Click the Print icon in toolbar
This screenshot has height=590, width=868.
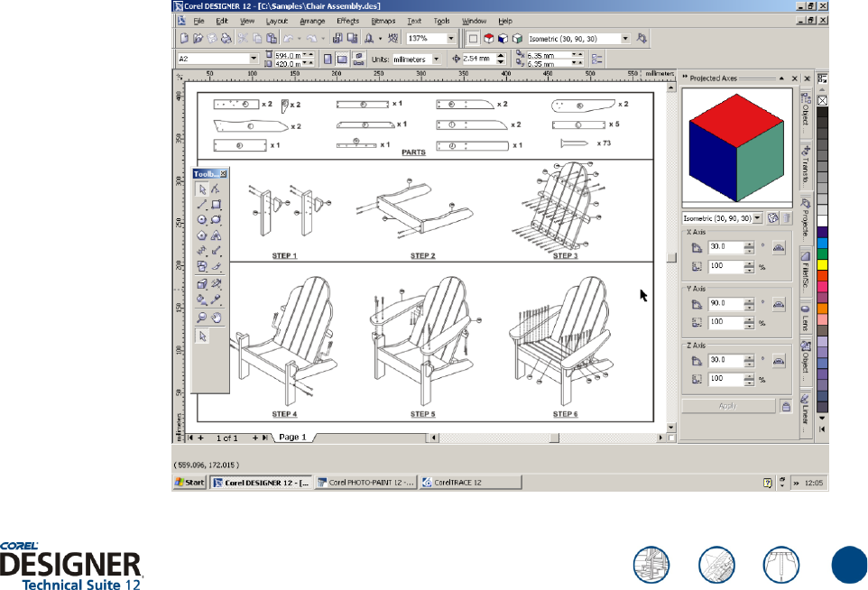pyautogui.click(x=226, y=38)
